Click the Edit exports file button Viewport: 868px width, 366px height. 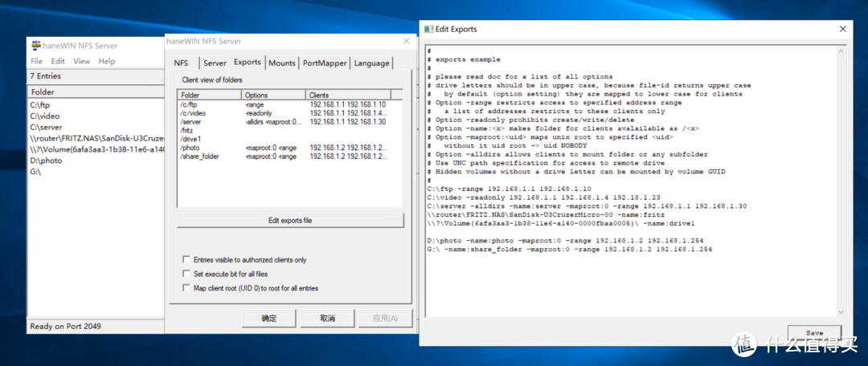coord(290,221)
